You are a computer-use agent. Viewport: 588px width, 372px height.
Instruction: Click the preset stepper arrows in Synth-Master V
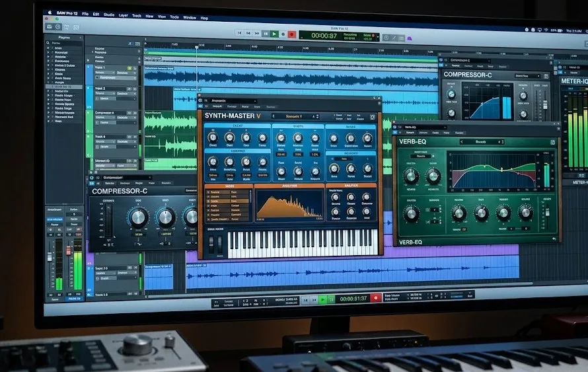pyautogui.click(x=318, y=117)
